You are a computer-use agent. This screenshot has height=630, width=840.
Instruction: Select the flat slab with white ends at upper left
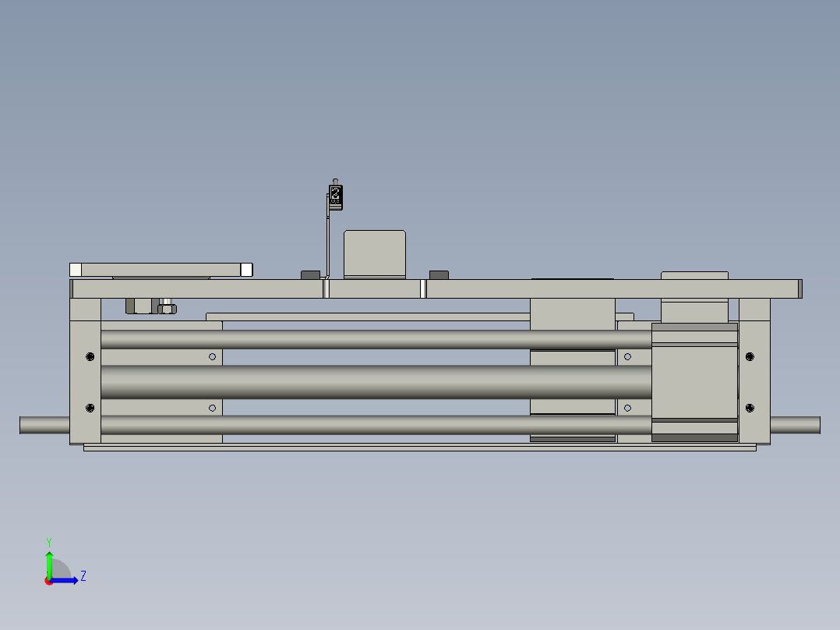point(161,270)
